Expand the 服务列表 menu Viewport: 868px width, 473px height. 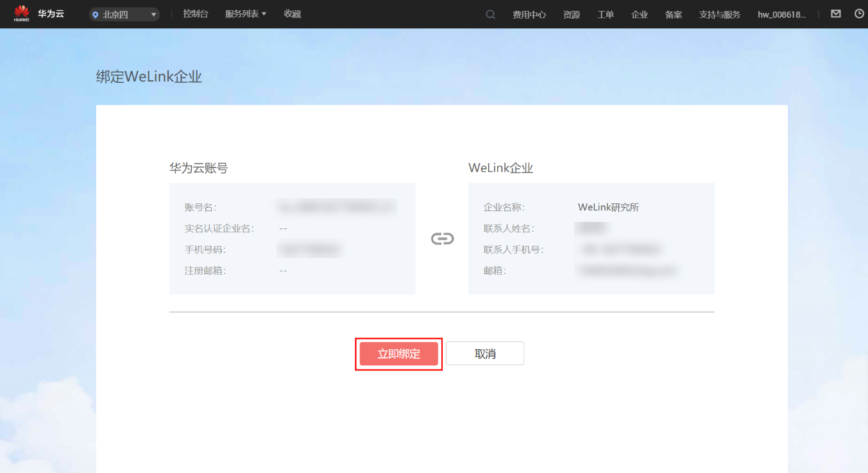[x=246, y=13]
